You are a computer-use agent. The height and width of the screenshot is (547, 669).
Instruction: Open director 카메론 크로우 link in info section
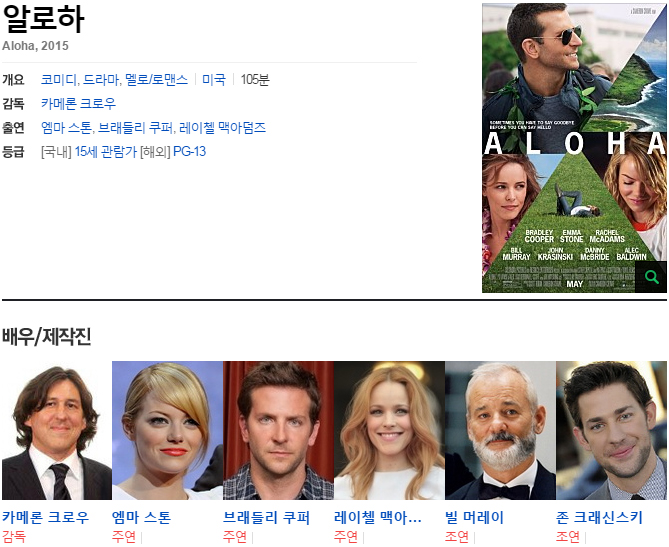pos(78,104)
